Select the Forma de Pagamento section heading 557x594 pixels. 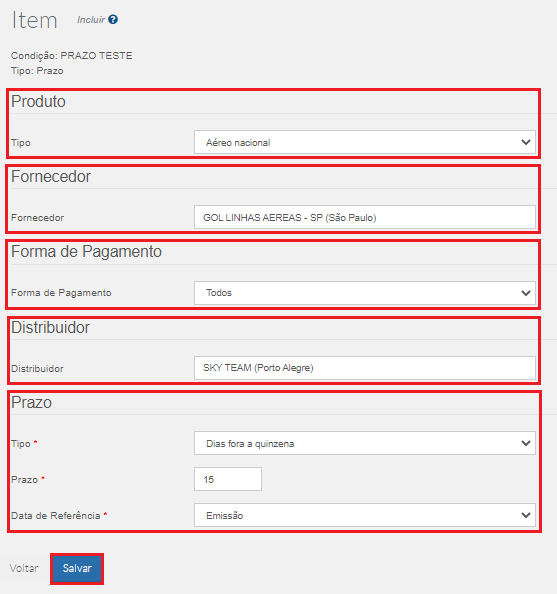[x=86, y=252]
